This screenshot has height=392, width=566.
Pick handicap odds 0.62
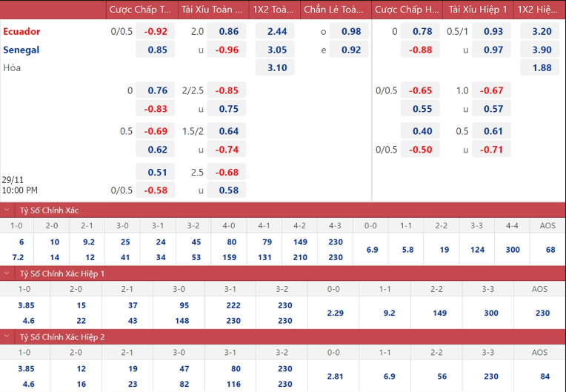pos(156,150)
